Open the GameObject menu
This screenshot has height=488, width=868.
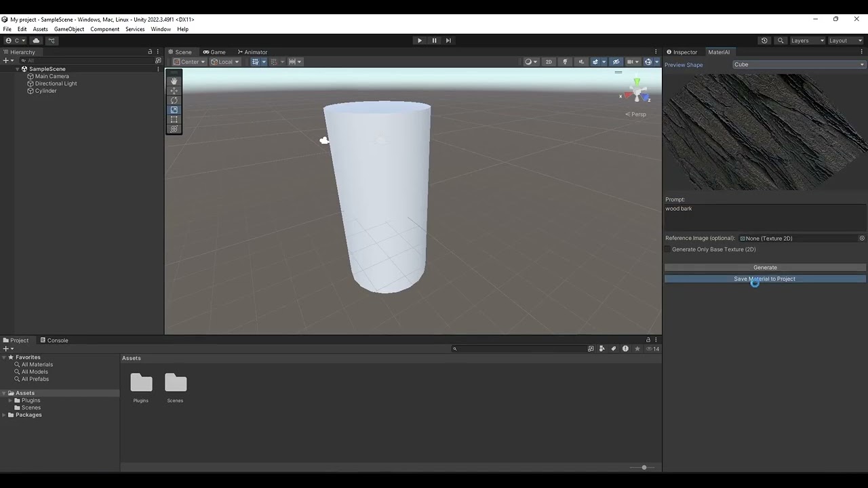[69, 29]
